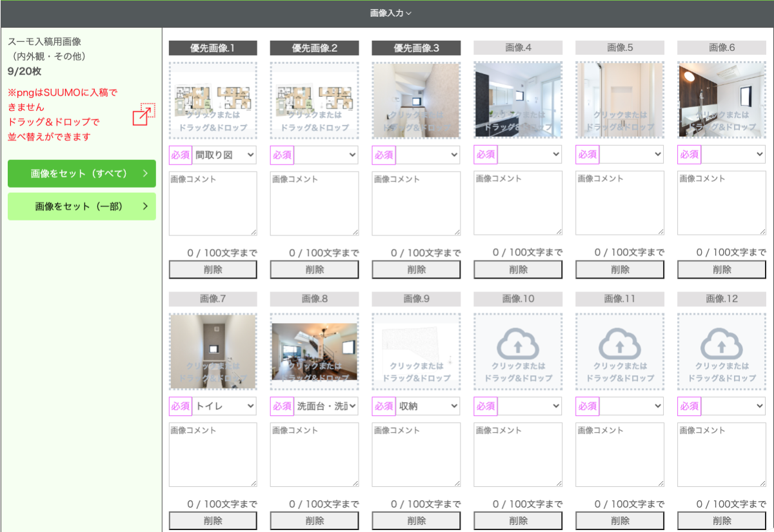Open the 間取り図 category dropdown for 優先画像.1

[224, 155]
